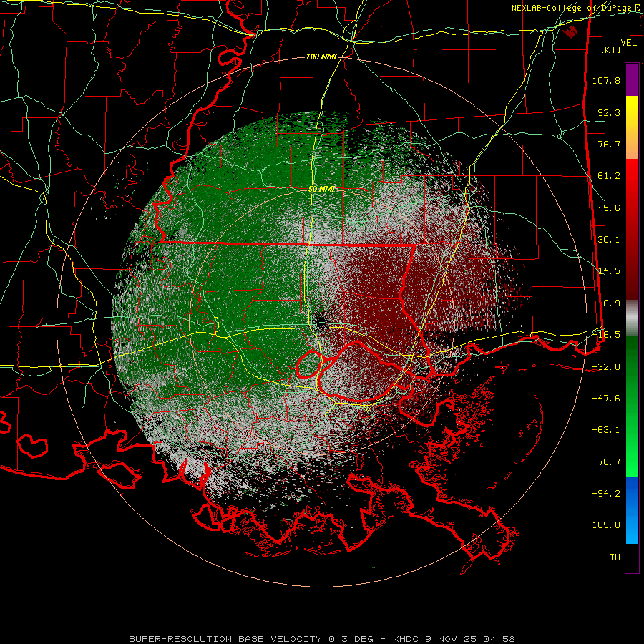
Task: Select the -109.8 scale value
Action: [604, 525]
